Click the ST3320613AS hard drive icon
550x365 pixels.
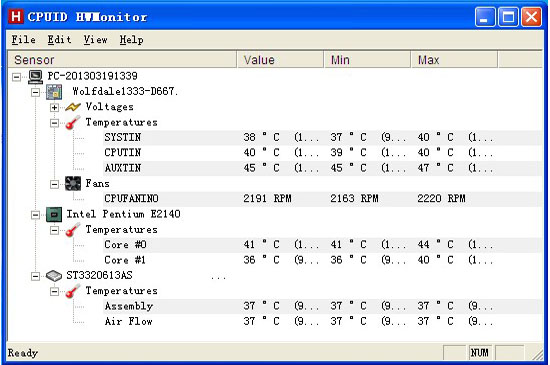(54, 276)
